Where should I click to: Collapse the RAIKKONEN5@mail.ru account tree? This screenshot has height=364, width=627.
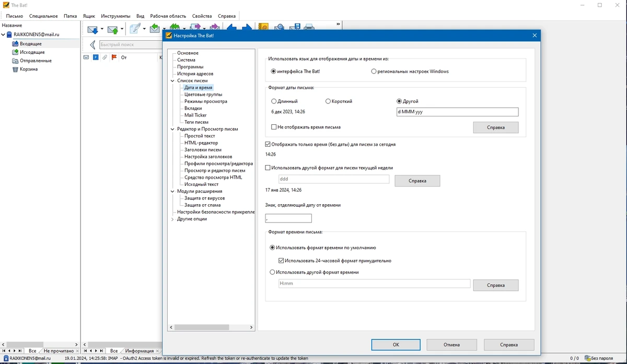tap(3, 34)
